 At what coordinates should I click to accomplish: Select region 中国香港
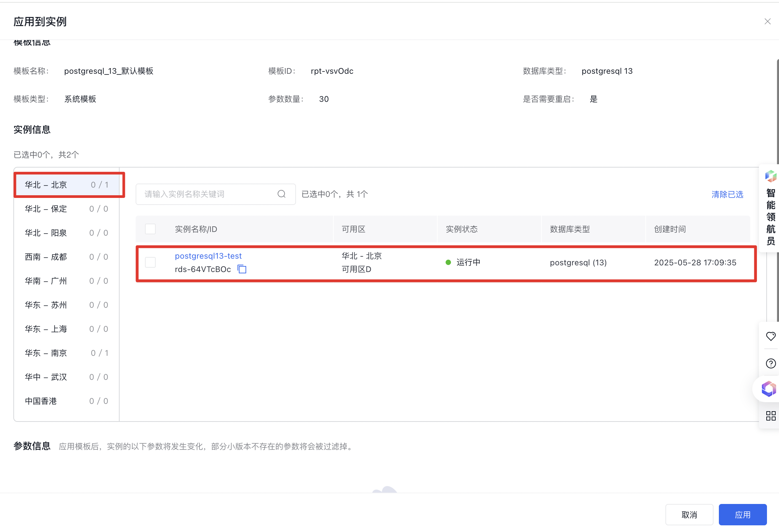(66, 402)
